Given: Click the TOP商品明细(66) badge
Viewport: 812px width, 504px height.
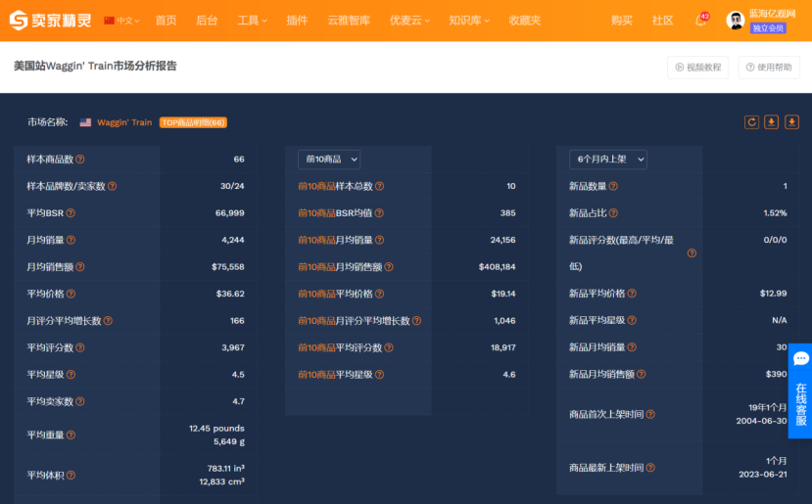Looking at the screenshot, I should pos(193,122).
